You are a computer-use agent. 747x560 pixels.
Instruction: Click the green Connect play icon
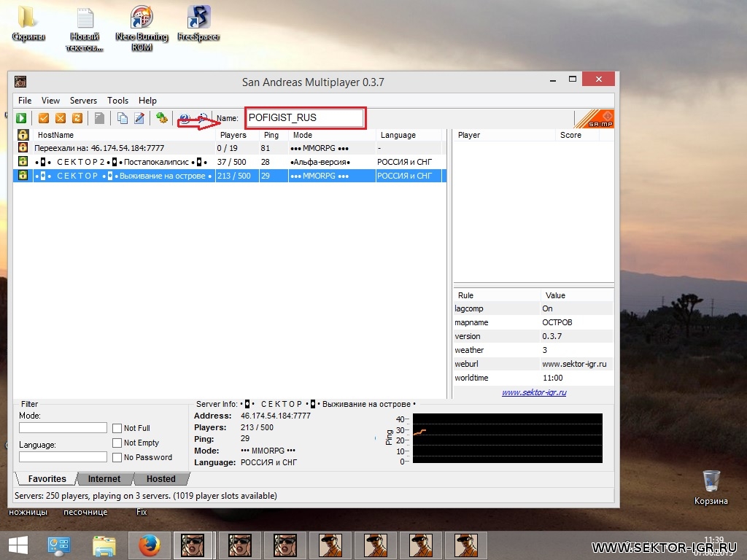tap(21, 118)
